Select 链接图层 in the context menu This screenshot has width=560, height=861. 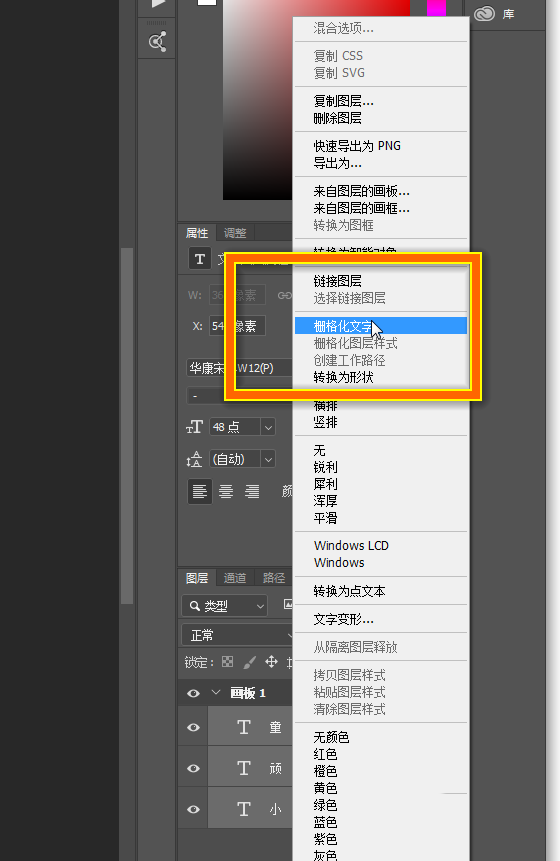pyautogui.click(x=381, y=281)
